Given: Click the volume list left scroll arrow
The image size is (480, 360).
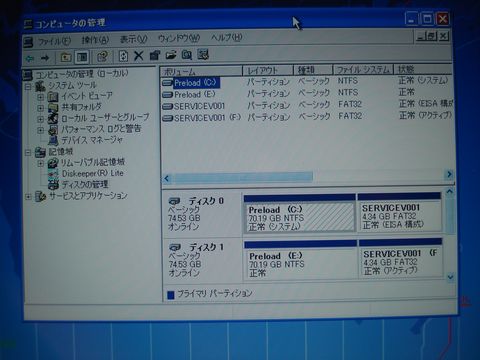Looking at the screenshot, I should 167,179.
